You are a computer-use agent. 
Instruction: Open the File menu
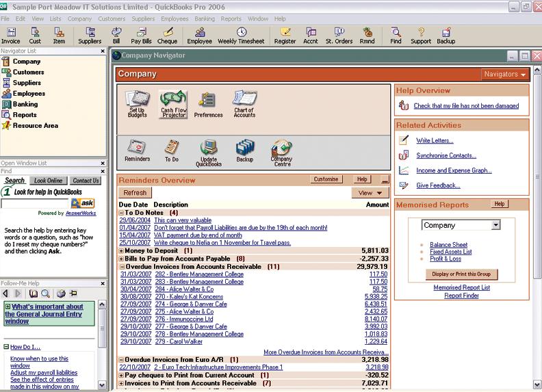pos(5,18)
